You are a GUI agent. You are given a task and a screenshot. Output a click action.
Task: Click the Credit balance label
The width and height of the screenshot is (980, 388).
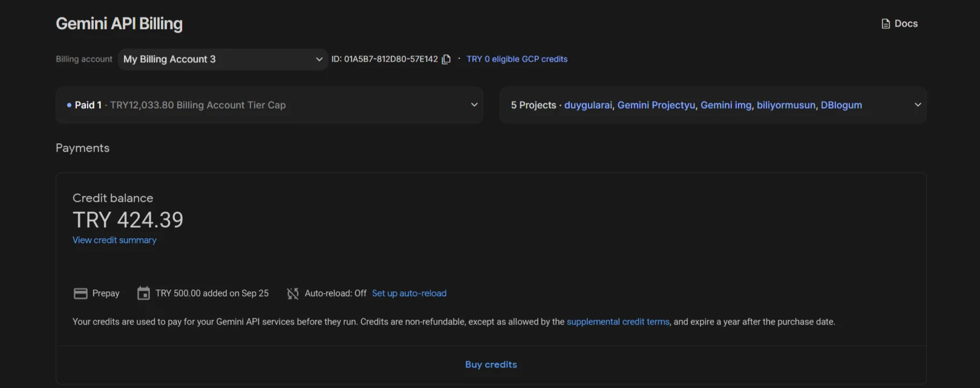(113, 198)
